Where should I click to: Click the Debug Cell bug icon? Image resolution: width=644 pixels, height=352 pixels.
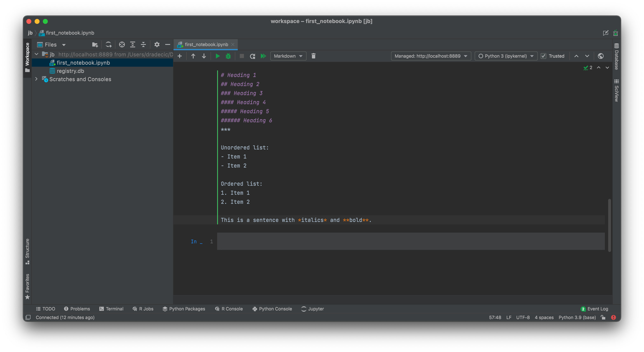pyautogui.click(x=228, y=56)
